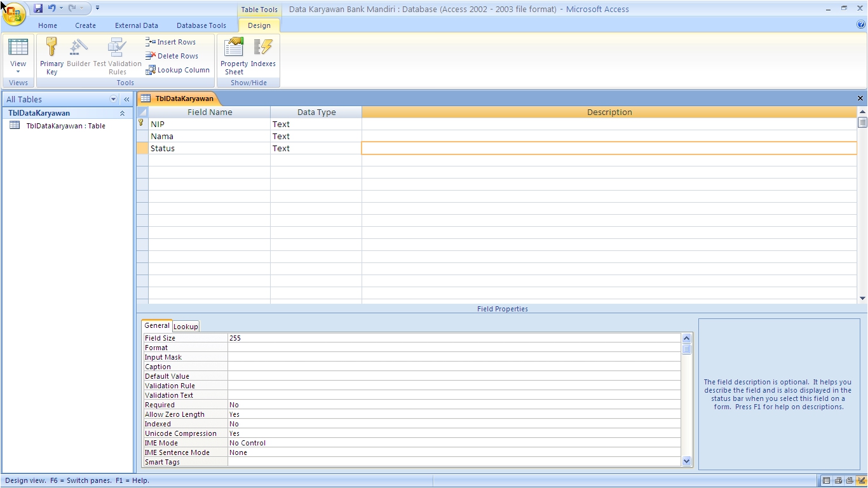Screen dimensions: 868x488
Task: Click down arrow of table grid scrollbar
Action: (862, 298)
